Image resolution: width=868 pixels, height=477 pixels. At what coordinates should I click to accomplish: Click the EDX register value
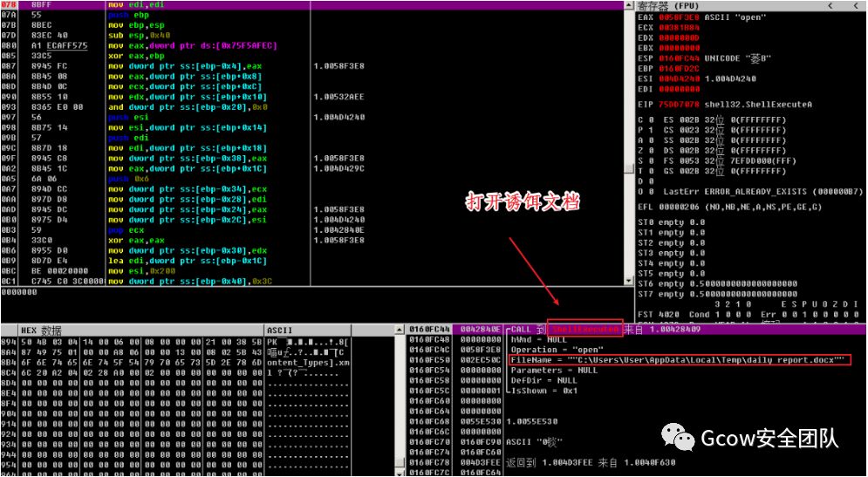point(680,37)
